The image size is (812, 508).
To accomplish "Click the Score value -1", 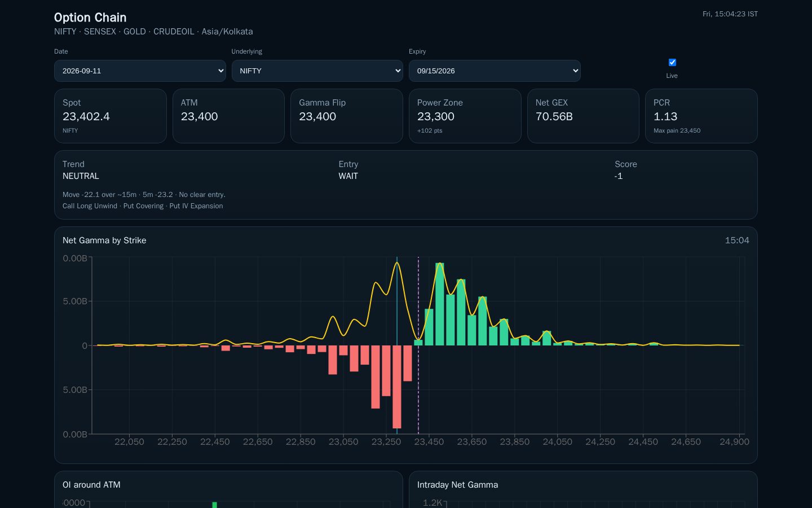I will click(x=619, y=176).
